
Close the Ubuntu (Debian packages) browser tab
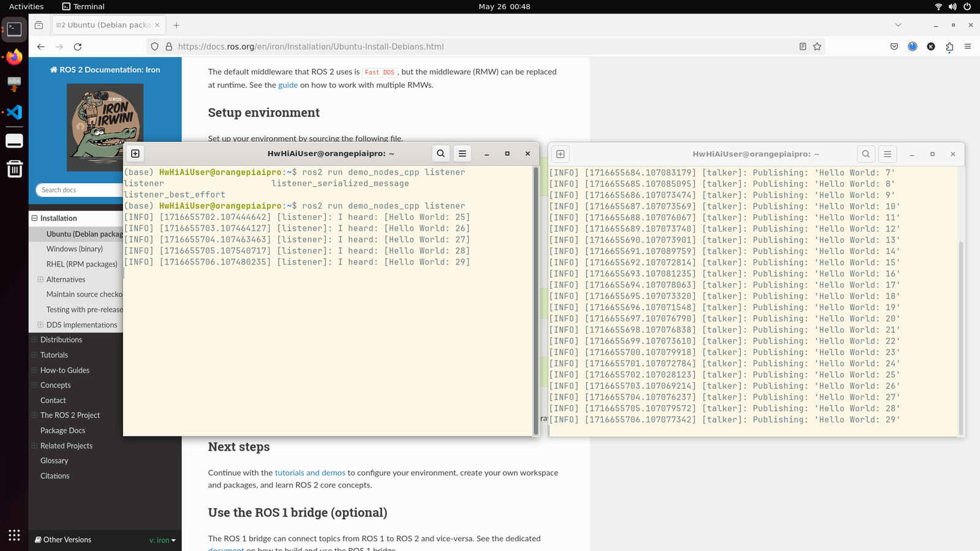[x=157, y=25]
